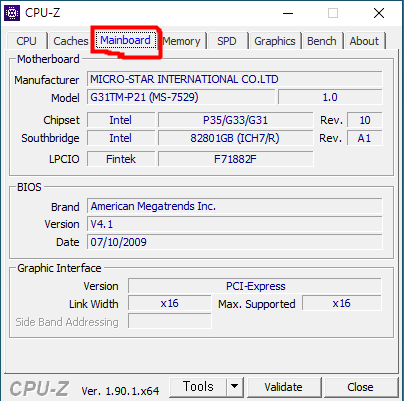Open the Caches tab
The image size is (404, 401).
[x=71, y=41]
